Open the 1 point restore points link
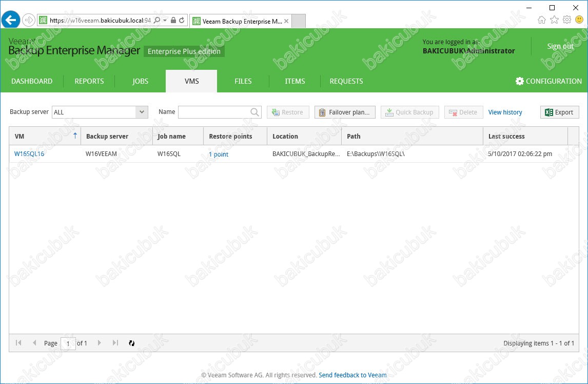The height and width of the screenshot is (384, 588). click(218, 155)
